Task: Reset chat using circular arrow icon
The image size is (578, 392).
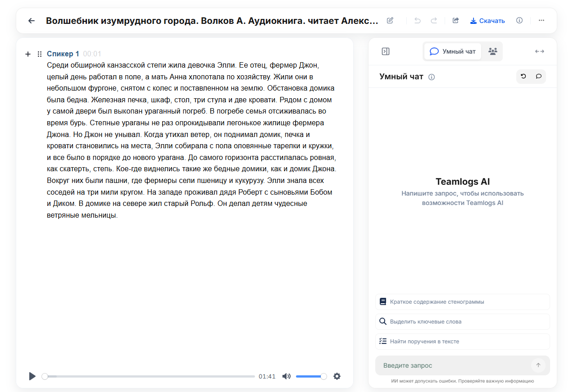Action: point(523,76)
